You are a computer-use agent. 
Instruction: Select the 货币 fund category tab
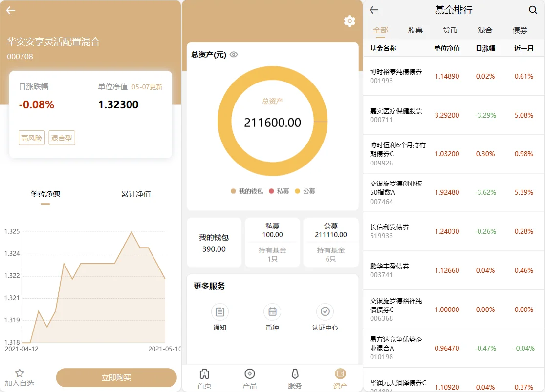(x=450, y=30)
